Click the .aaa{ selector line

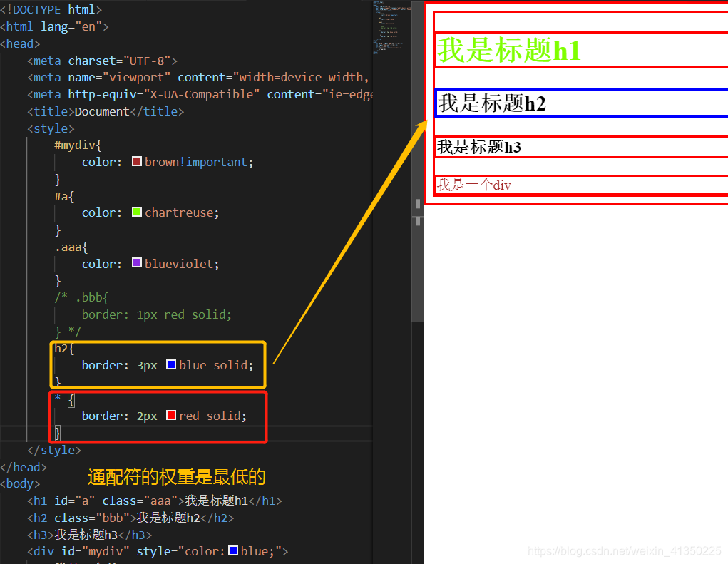pyautogui.click(x=71, y=247)
